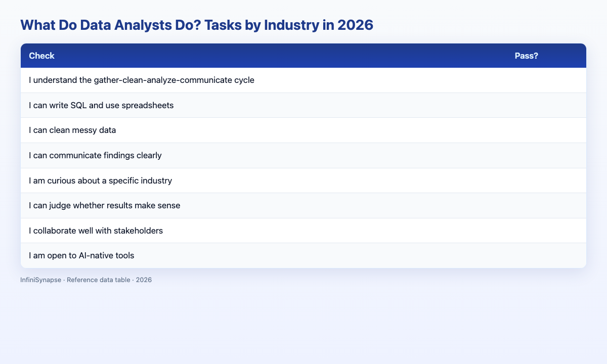
Task: Select the 'I can clean messy data' row
Action: coord(303,130)
